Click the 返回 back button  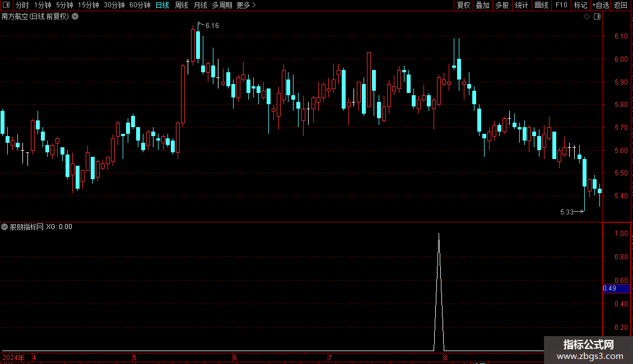click(621, 5)
